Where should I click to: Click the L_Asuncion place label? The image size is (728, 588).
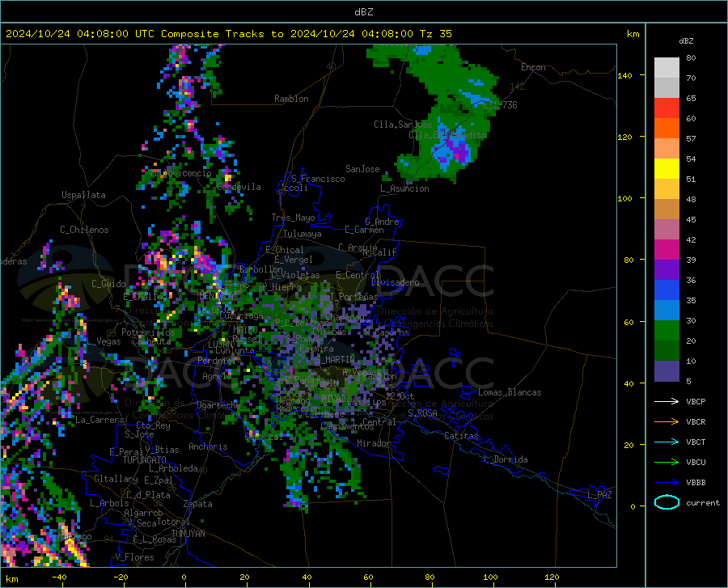pos(404,188)
